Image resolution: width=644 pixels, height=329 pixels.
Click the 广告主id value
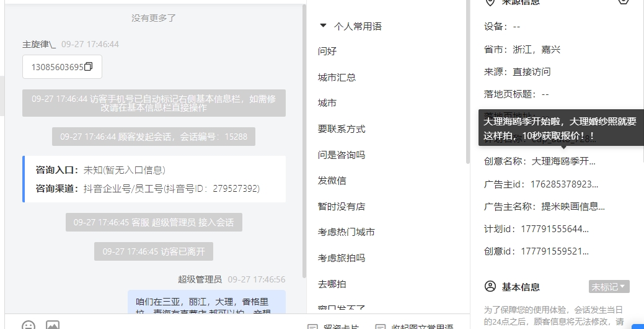[x=564, y=184]
